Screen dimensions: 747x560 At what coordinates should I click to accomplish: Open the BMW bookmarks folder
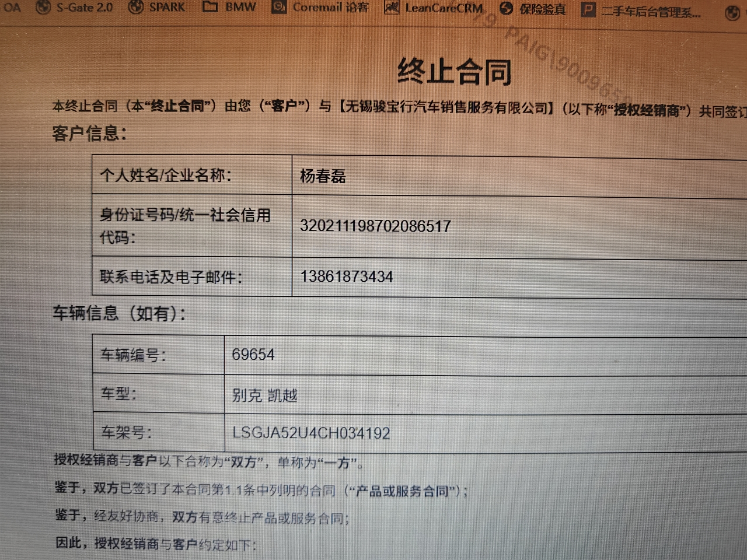tap(229, 8)
